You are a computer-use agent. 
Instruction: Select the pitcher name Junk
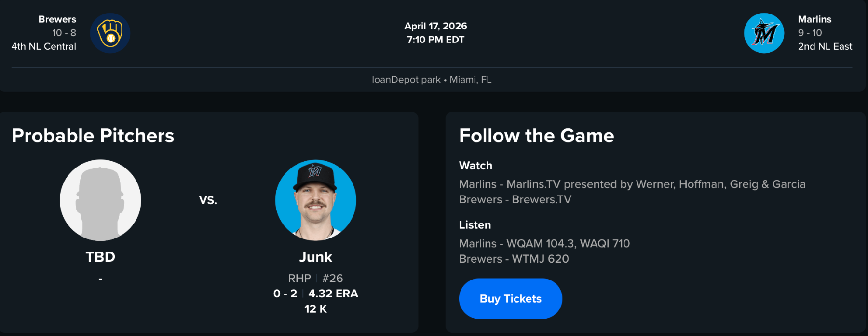(315, 257)
